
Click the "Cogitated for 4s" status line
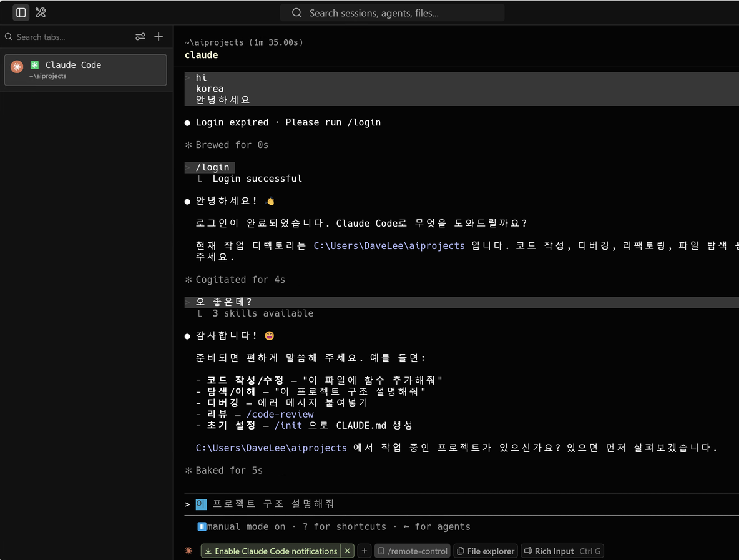[x=240, y=280]
